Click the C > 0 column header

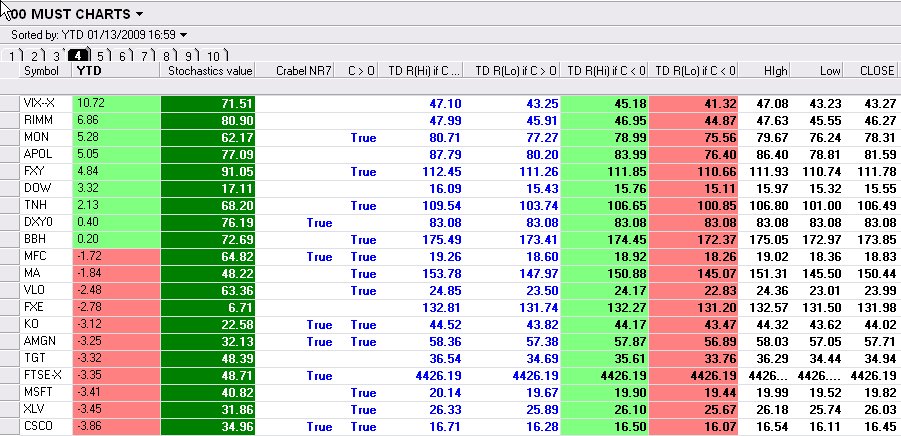click(x=357, y=71)
